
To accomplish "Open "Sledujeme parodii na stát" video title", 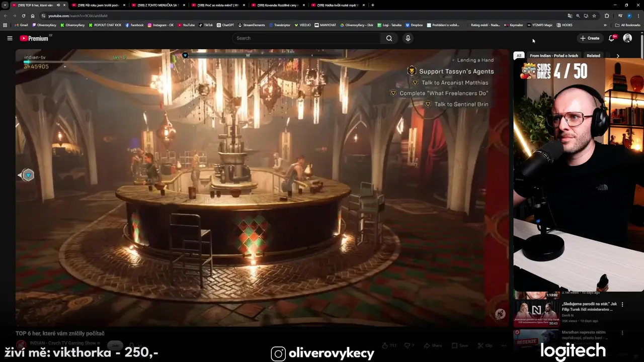I will (x=590, y=307).
